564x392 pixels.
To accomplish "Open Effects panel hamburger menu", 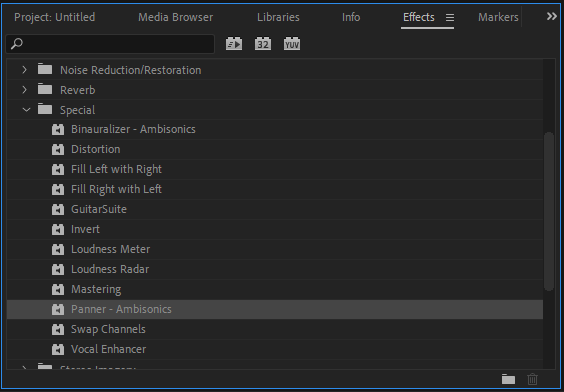I will [450, 17].
